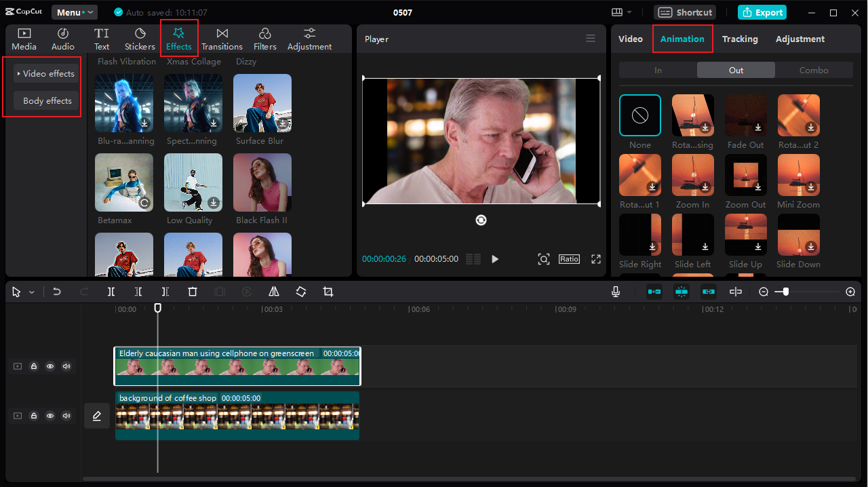The width and height of the screenshot is (868, 487).
Task: Select the None animation option
Action: point(640,115)
